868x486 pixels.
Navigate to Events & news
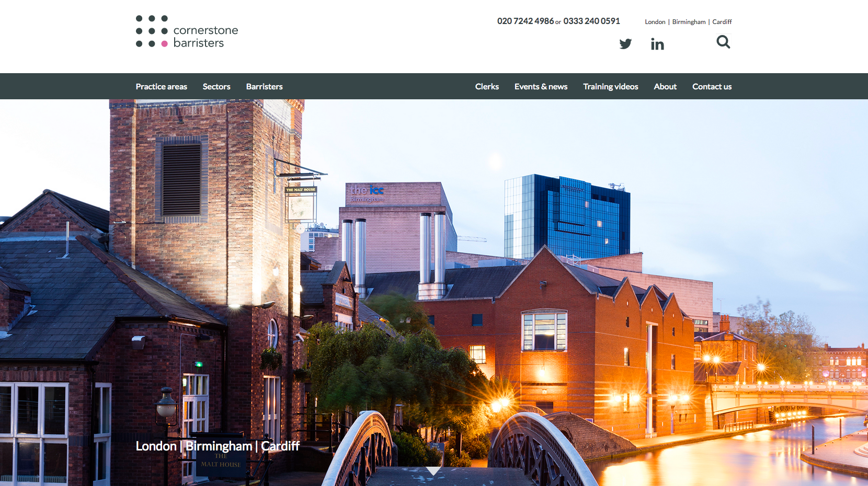coord(541,87)
